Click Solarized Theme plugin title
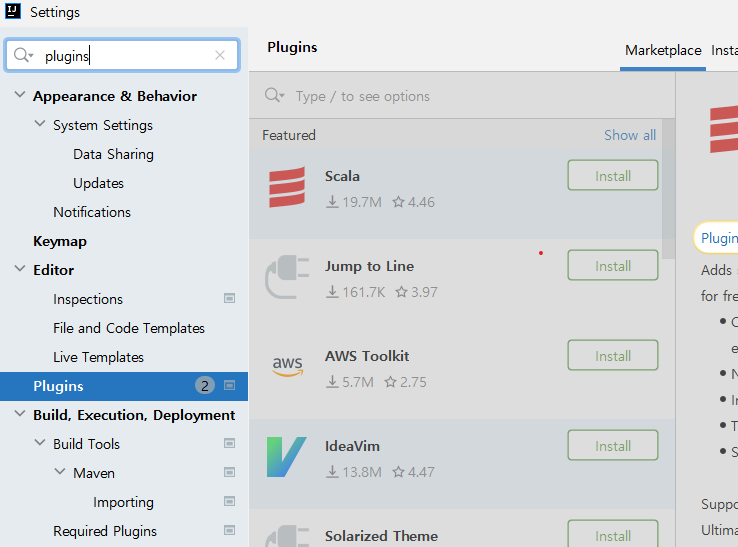 click(381, 536)
